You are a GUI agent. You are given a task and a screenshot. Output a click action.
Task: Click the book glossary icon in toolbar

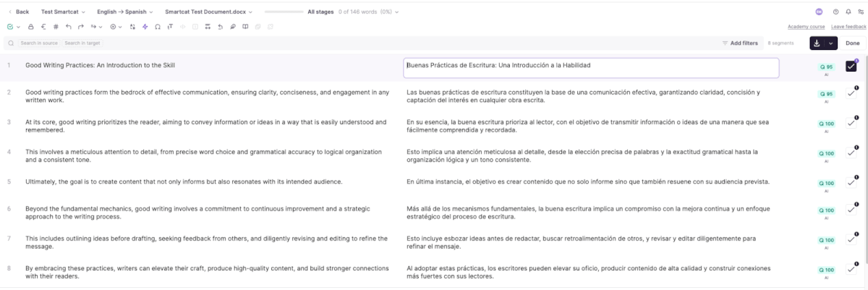(245, 27)
